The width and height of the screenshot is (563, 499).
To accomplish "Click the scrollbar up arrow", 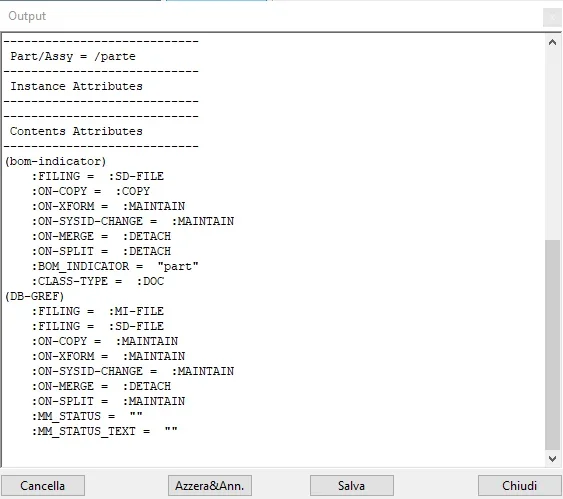I will point(553,42).
